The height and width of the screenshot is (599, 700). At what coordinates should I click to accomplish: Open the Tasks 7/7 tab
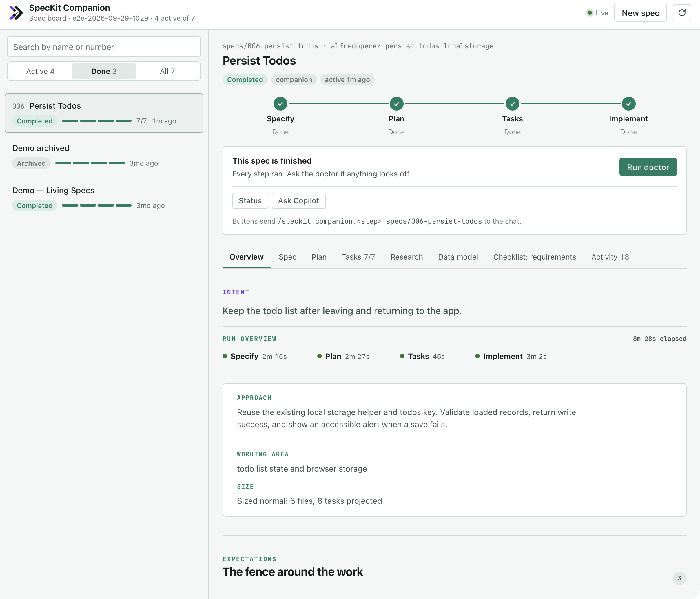(x=358, y=257)
